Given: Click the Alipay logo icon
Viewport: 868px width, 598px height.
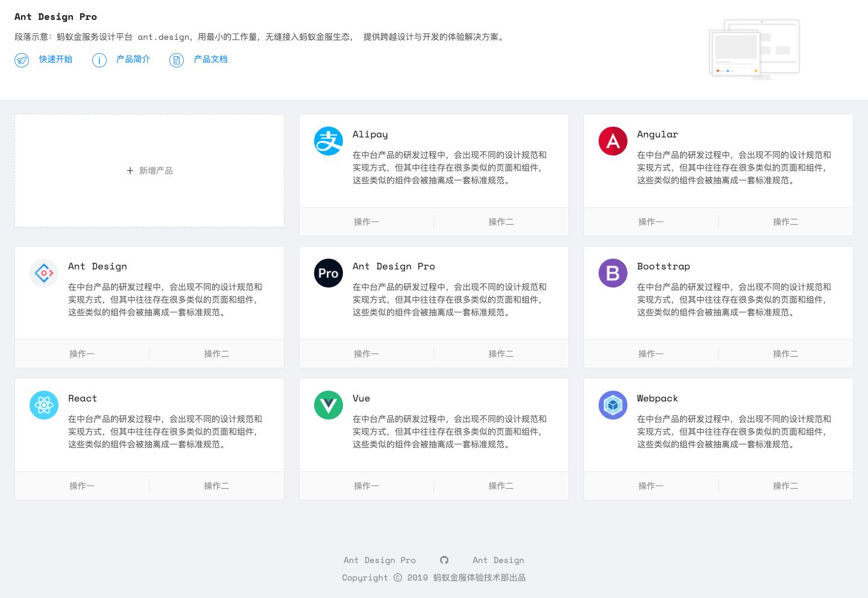Looking at the screenshot, I should (329, 141).
